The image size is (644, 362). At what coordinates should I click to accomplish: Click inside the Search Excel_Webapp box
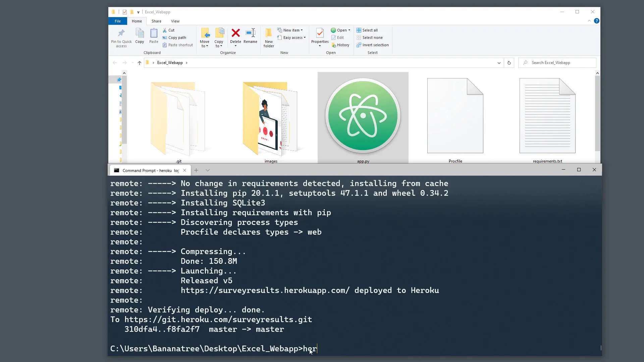[557, 63]
